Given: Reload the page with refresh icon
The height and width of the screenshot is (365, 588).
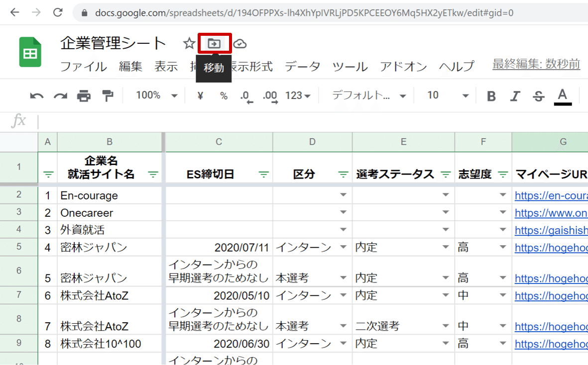Looking at the screenshot, I should click(x=58, y=12).
